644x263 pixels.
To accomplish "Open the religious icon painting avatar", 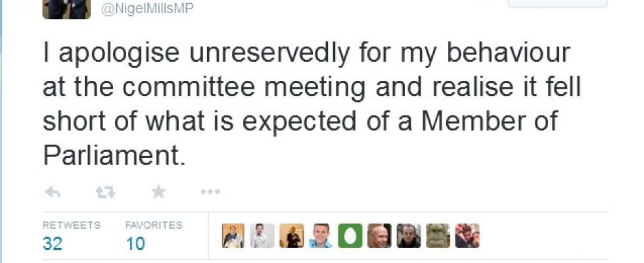I will [x=233, y=235].
